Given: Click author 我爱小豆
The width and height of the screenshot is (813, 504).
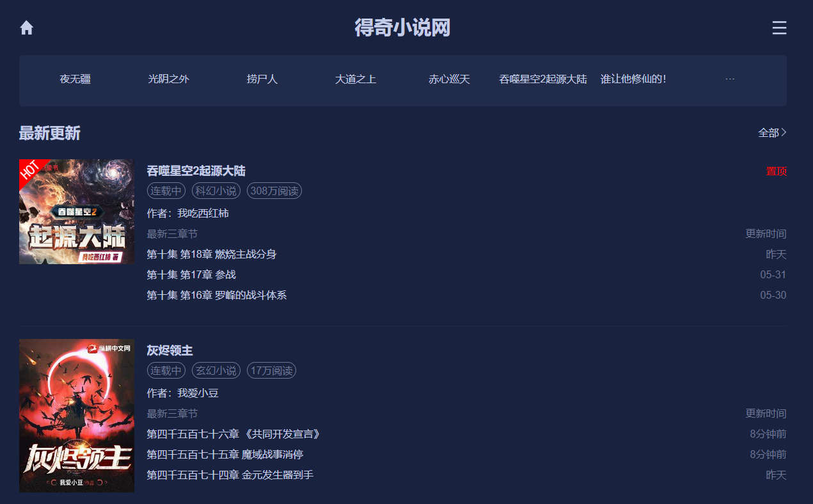Looking at the screenshot, I should click(198, 393).
